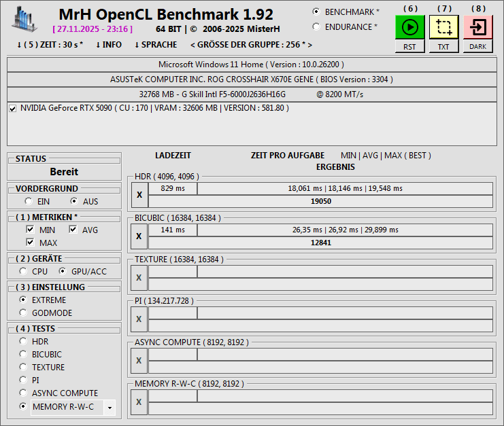The image size is (504, 426).
Task: Select the ASYNC COMPUTE test radio button
Action: [23, 393]
